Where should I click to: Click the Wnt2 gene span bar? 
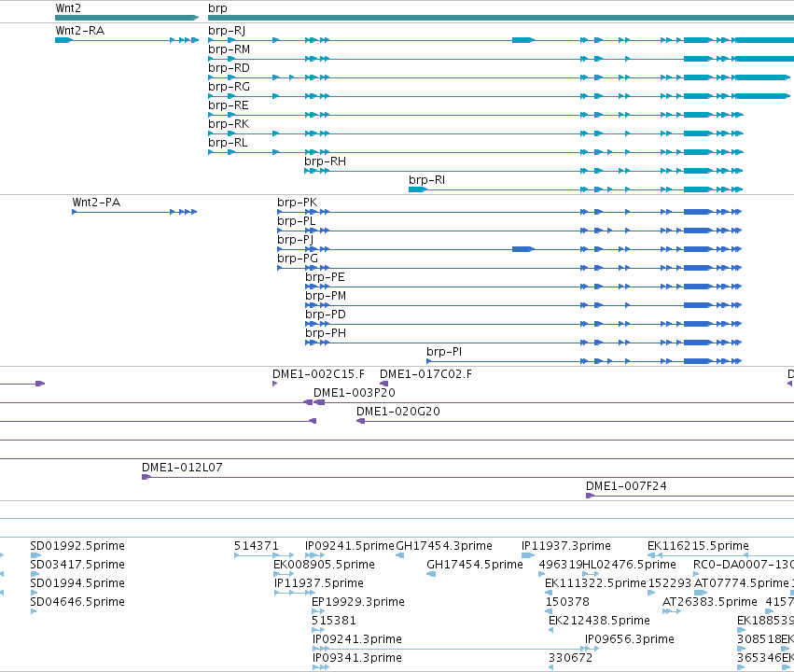pyautogui.click(x=127, y=18)
